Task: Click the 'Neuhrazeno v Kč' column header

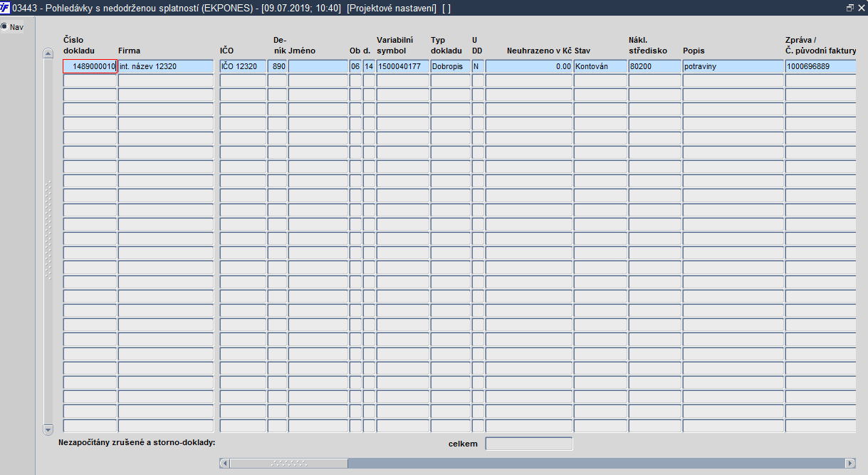Action: pos(539,51)
